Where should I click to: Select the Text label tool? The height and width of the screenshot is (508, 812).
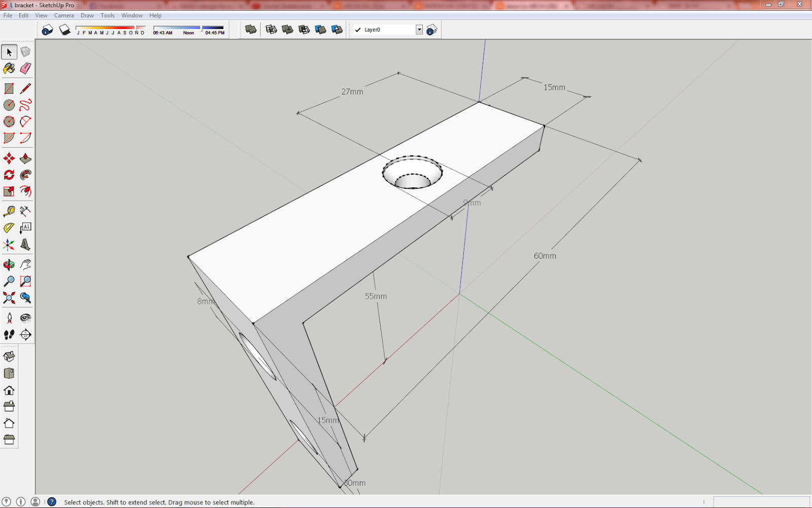click(x=25, y=228)
